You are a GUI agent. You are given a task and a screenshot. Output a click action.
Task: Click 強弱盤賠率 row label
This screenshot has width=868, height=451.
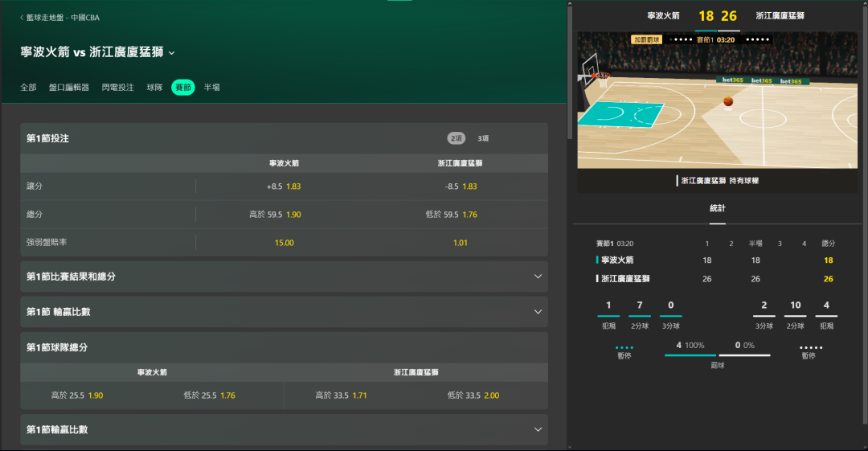[47, 243]
